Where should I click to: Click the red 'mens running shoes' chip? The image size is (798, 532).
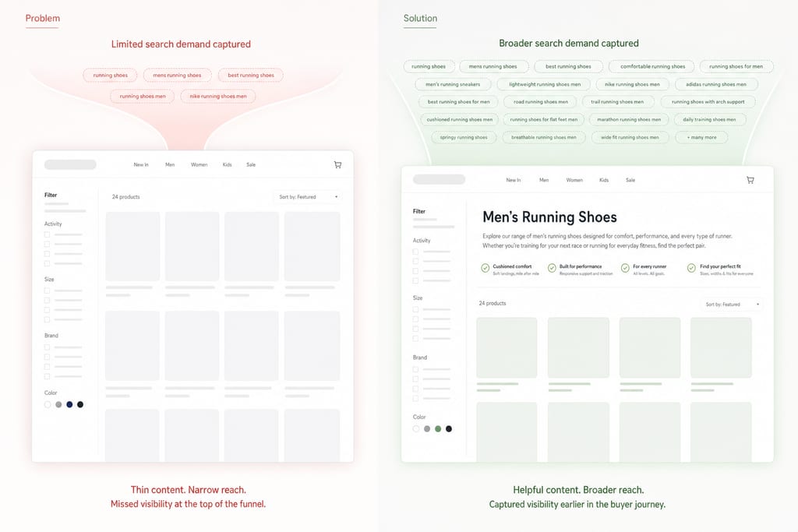[177, 76]
